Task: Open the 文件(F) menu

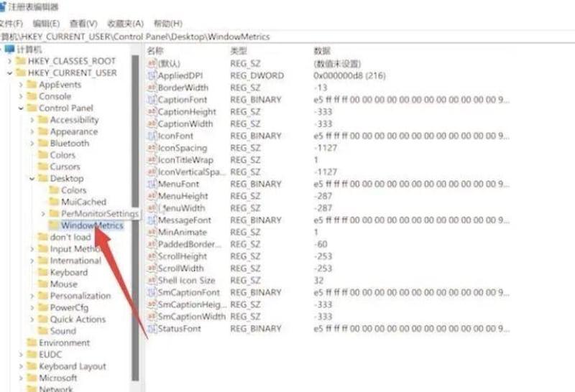Action: 11,24
